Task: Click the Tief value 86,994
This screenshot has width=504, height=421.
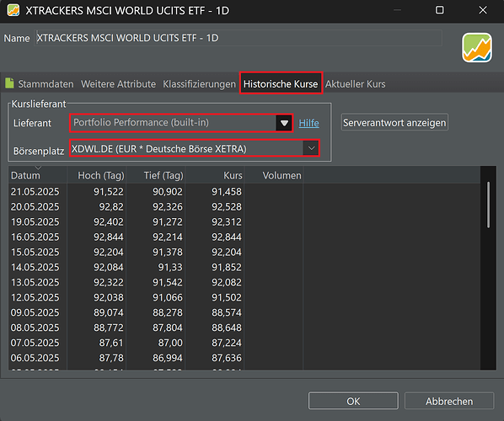Action: [x=168, y=358]
